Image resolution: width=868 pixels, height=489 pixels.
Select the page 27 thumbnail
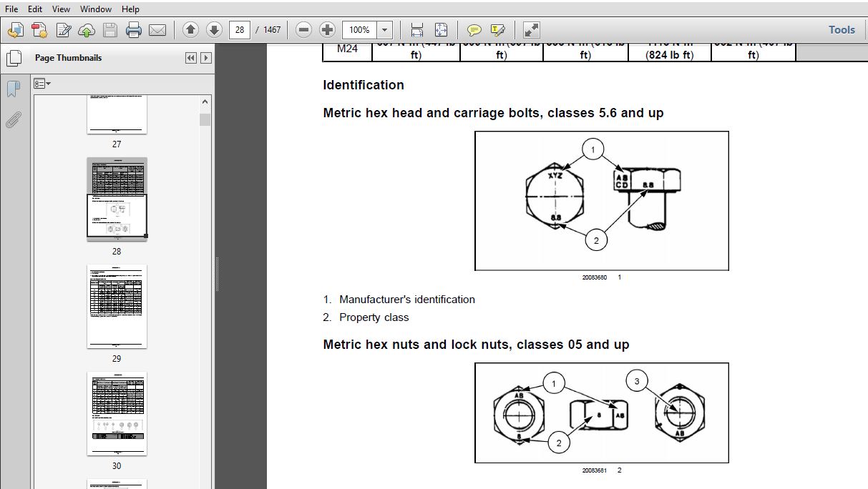point(117,114)
